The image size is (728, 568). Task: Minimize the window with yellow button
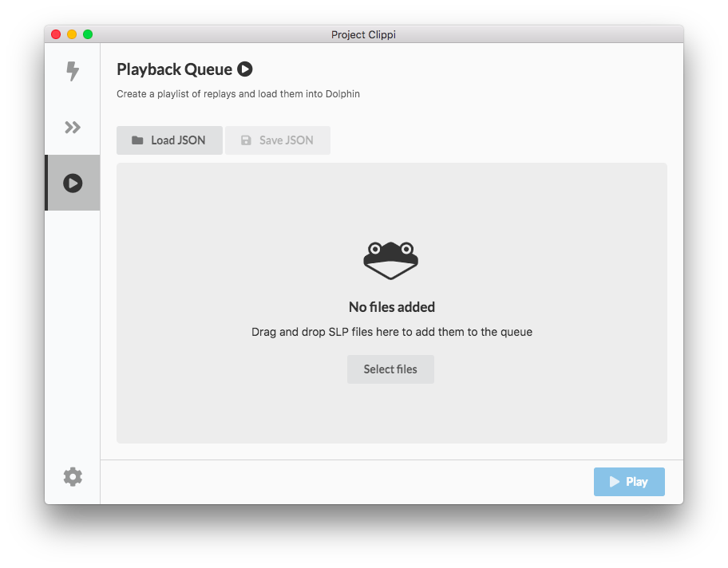pyautogui.click(x=72, y=34)
